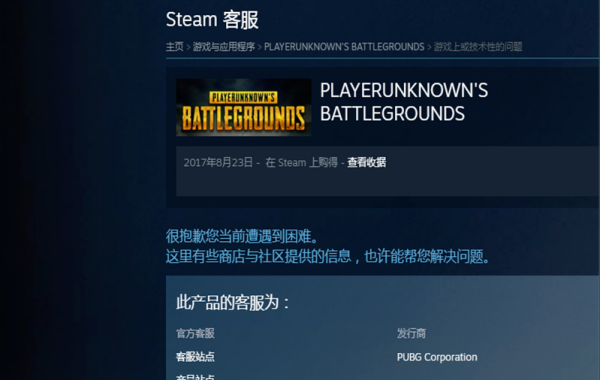This screenshot has width=600, height=380.
Task: Open the 客服站点 support site link
Action: point(195,357)
